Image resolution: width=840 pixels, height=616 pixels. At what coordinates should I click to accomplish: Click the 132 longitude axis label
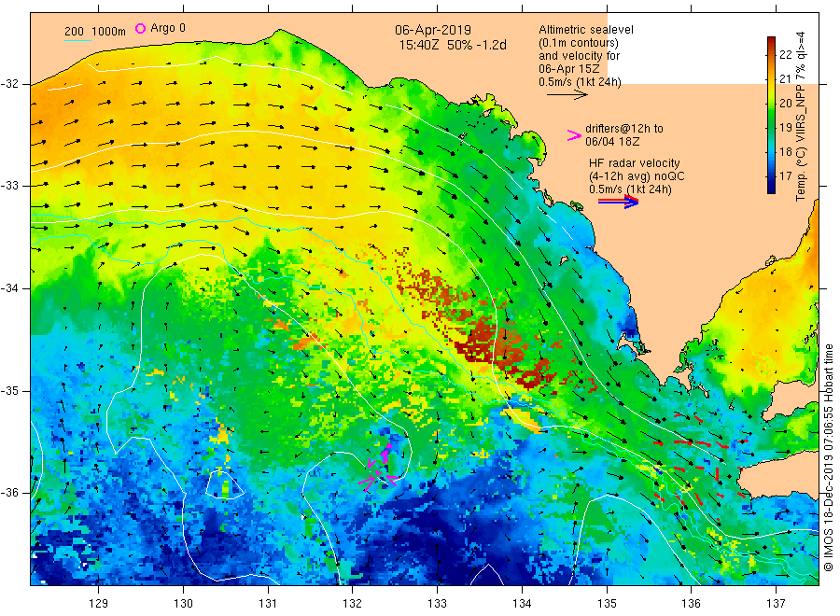(x=353, y=604)
